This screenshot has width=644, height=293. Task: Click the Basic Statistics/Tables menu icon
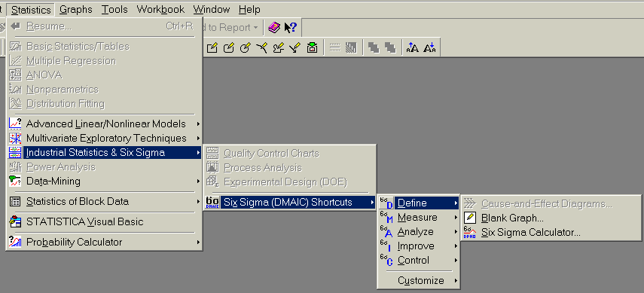[x=15, y=47]
